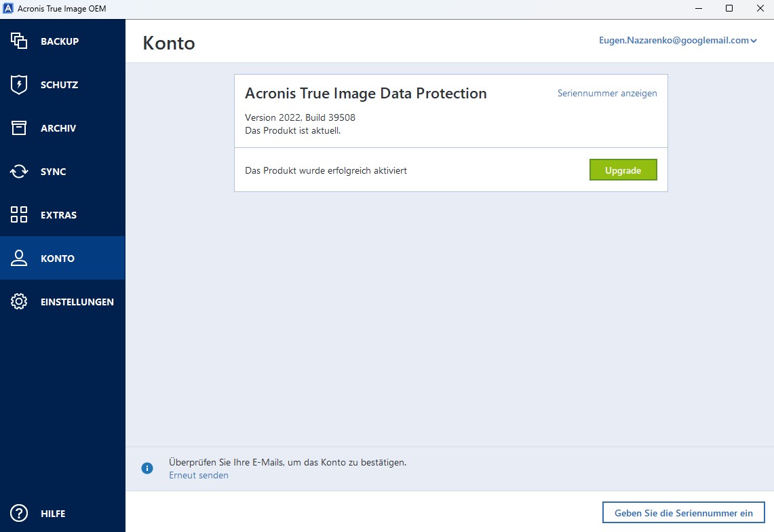Image resolution: width=774 pixels, height=532 pixels.
Task: Click 'Geben Sie die Seriennummer ein' button
Action: (x=683, y=513)
